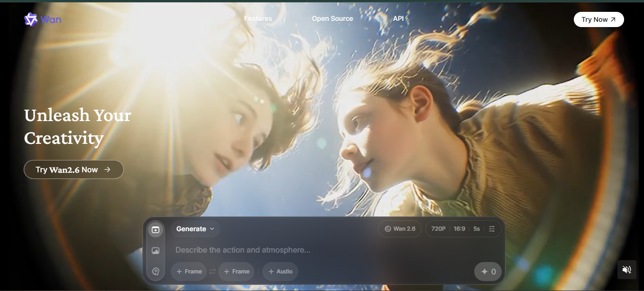
Task: Open the Wan 2.6 model selector
Action: [400, 229]
